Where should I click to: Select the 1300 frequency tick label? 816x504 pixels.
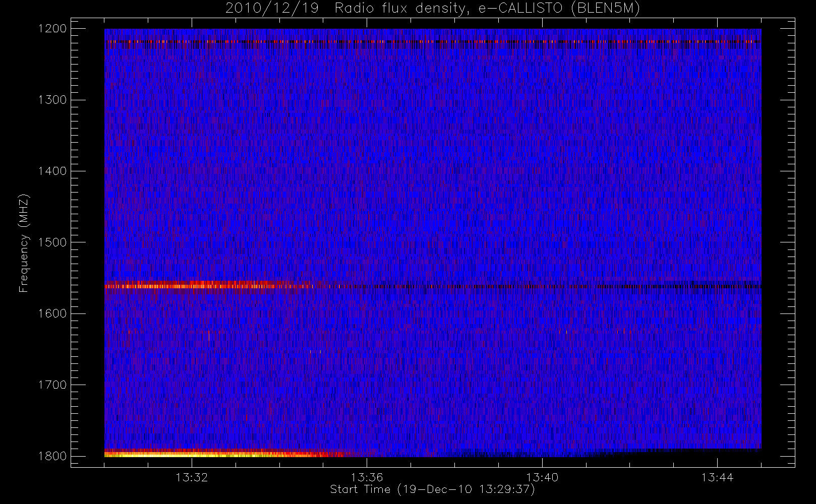[x=52, y=100]
